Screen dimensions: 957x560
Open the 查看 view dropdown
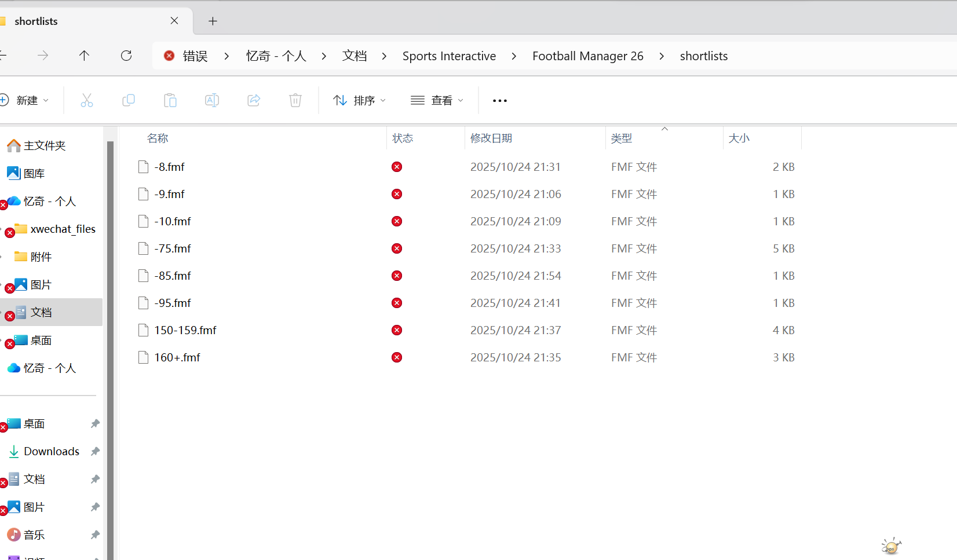(437, 101)
